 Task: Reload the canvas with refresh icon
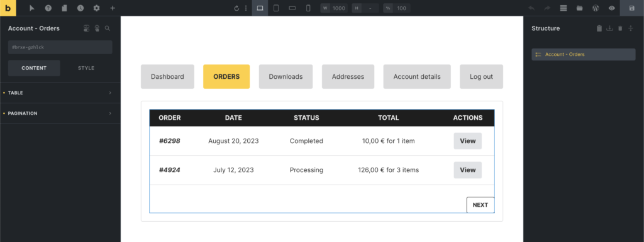(x=236, y=8)
